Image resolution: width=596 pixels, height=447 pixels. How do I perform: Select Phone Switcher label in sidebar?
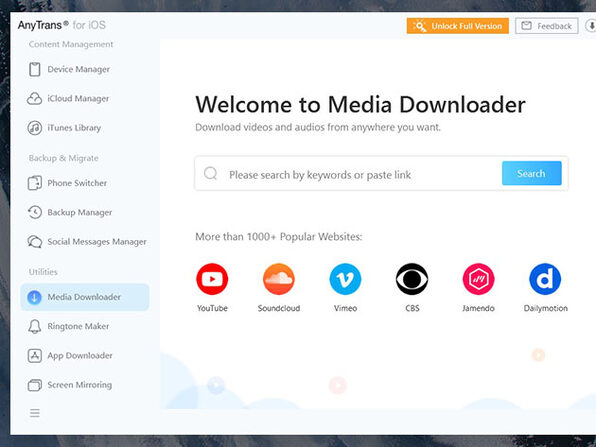[77, 183]
